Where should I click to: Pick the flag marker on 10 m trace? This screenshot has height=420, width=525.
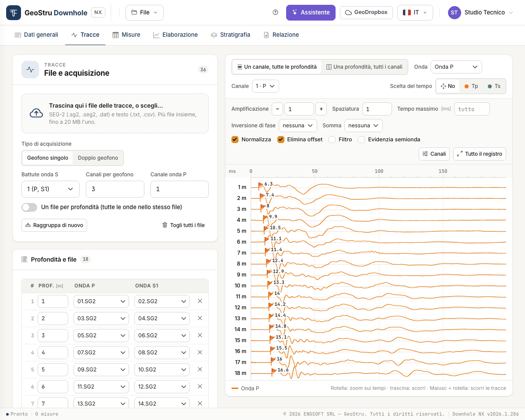(x=269, y=283)
